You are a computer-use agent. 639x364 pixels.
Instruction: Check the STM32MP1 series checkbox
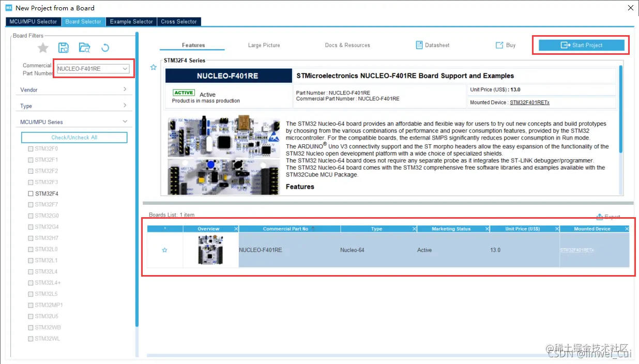[x=31, y=305]
